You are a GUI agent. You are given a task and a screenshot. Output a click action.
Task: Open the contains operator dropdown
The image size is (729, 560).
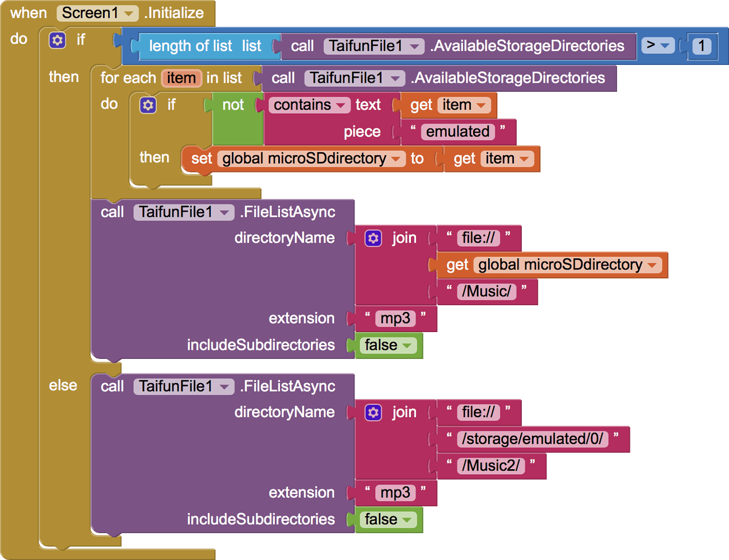309,105
